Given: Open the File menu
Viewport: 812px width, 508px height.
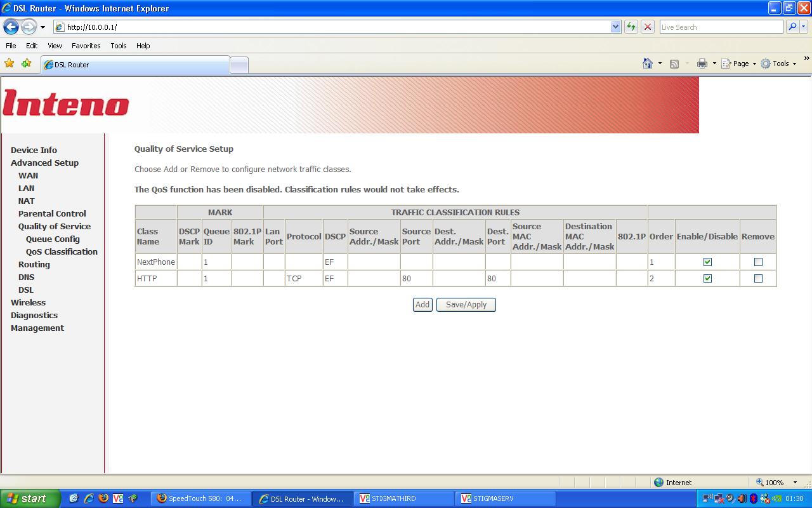Looking at the screenshot, I should (x=11, y=46).
